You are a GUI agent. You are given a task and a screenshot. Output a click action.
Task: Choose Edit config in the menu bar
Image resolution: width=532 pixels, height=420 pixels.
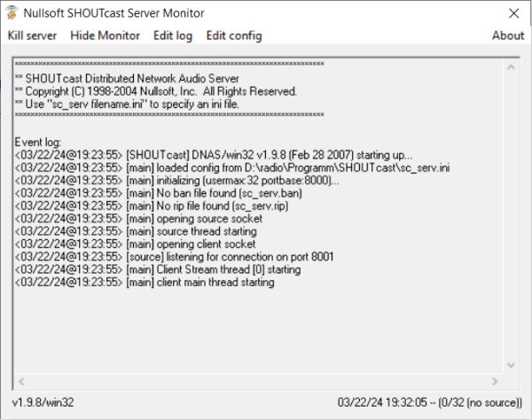[x=233, y=35]
